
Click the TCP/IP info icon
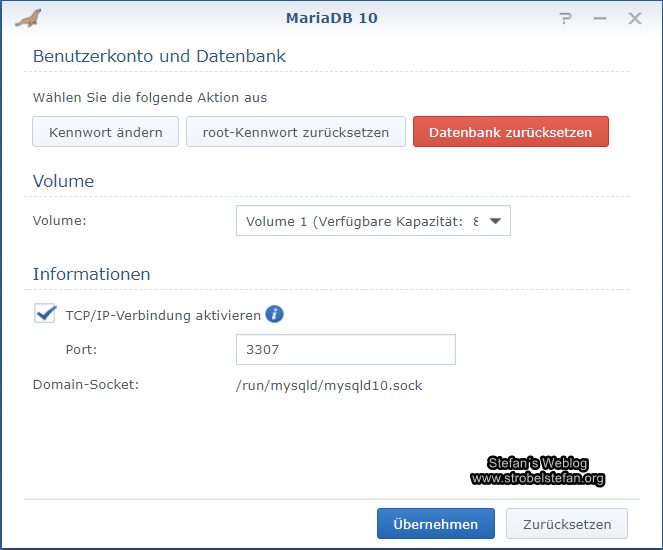tap(274, 314)
